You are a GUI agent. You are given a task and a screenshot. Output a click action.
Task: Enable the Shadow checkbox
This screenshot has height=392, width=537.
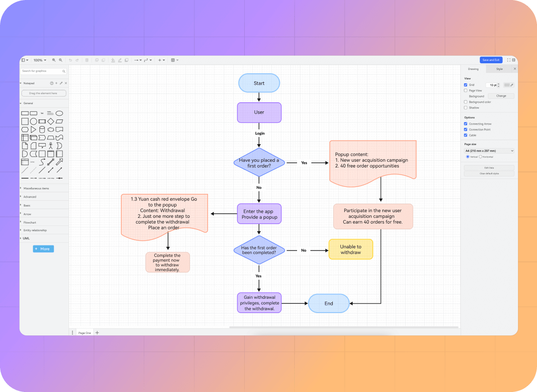[466, 108]
